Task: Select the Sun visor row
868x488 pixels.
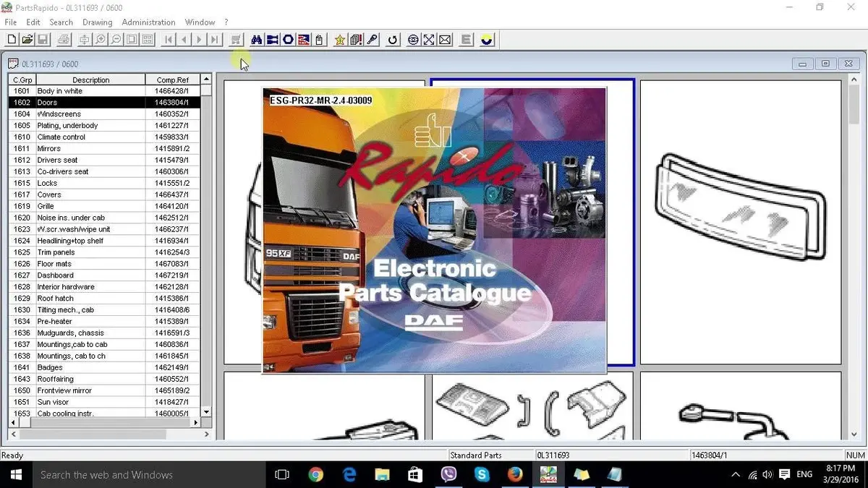Action: tap(103, 402)
